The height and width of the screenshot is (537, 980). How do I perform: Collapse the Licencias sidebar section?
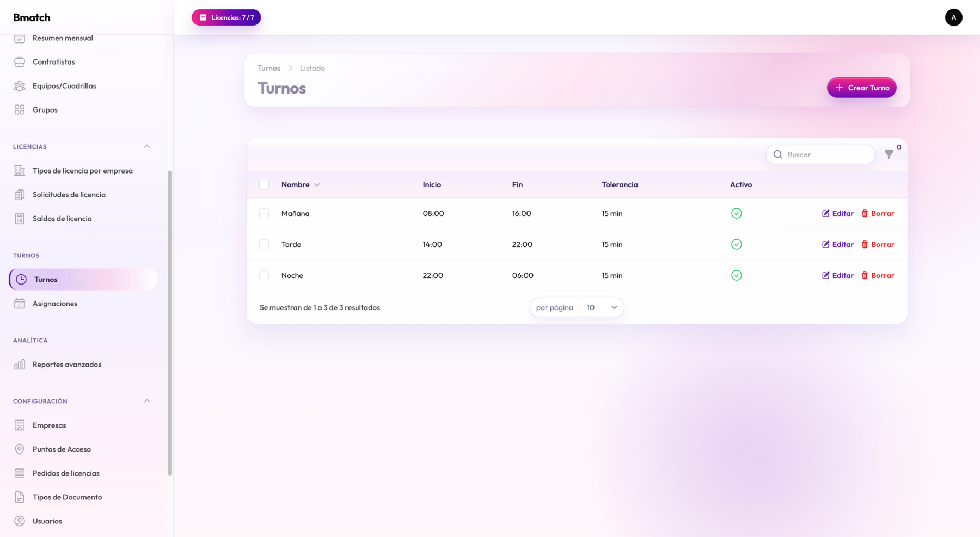coord(147,146)
